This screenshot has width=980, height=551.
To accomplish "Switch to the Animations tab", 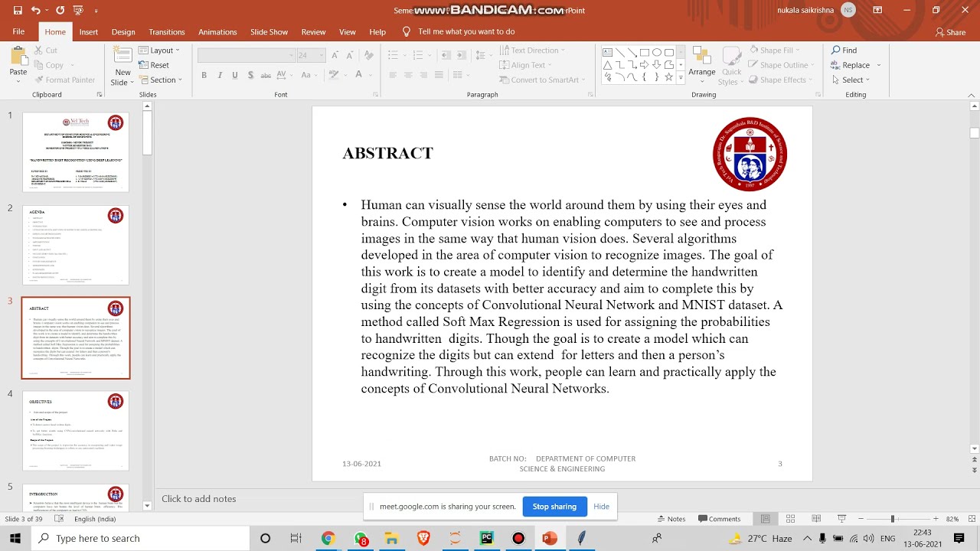I will (x=217, y=32).
